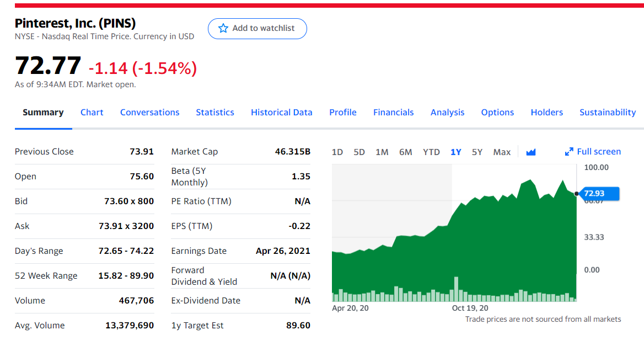This screenshot has width=644, height=351.
Task: Click the As of 9:34AM EDT status text
Action: tap(75, 84)
